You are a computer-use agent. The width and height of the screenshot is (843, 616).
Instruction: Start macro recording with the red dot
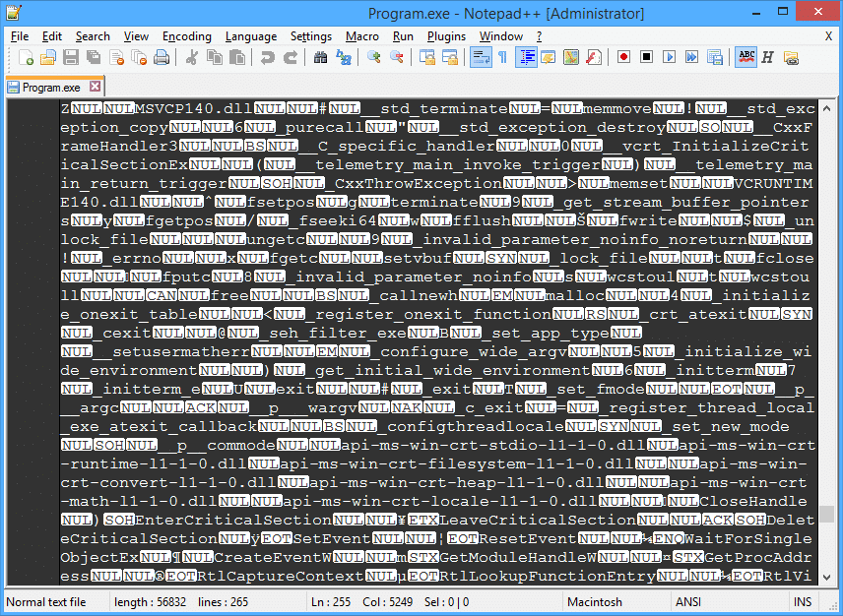pos(623,57)
